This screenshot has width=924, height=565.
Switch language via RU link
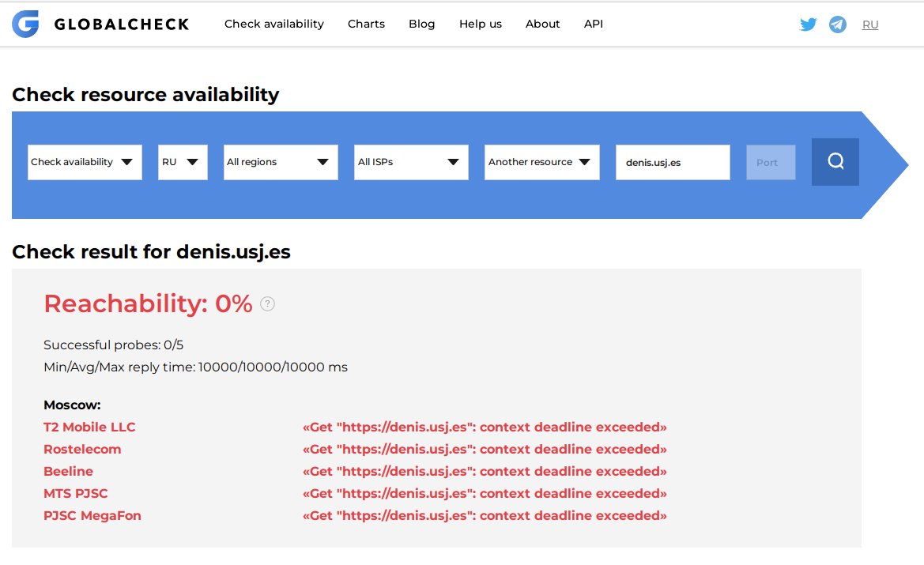coord(869,24)
